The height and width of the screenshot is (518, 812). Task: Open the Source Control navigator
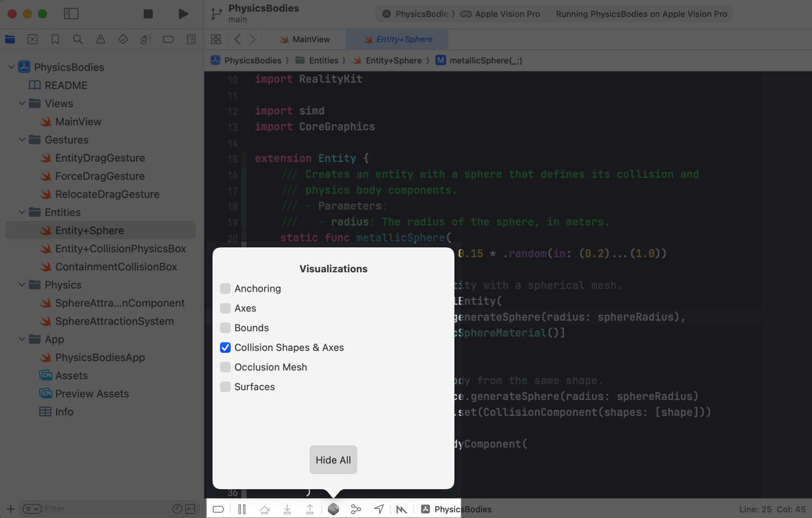pos(33,39)
